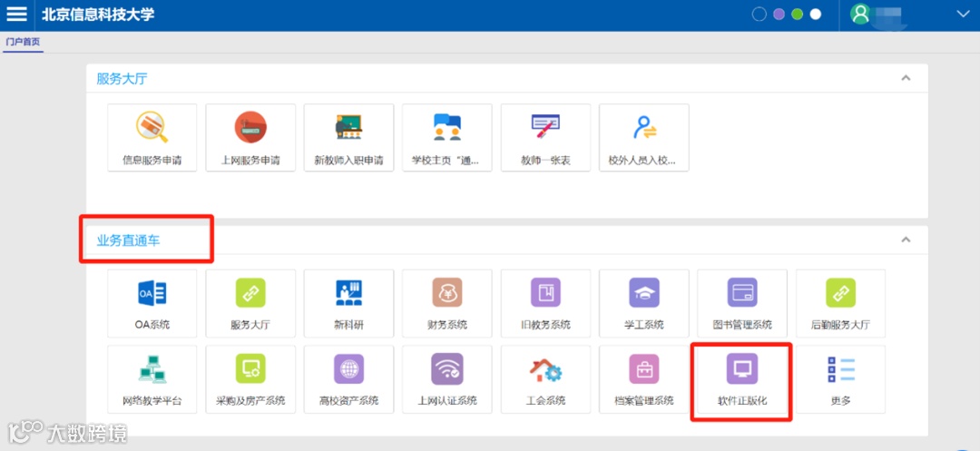Click the 软件正版化 label text
Screen dimensions: 980x451
pos(742,401)
